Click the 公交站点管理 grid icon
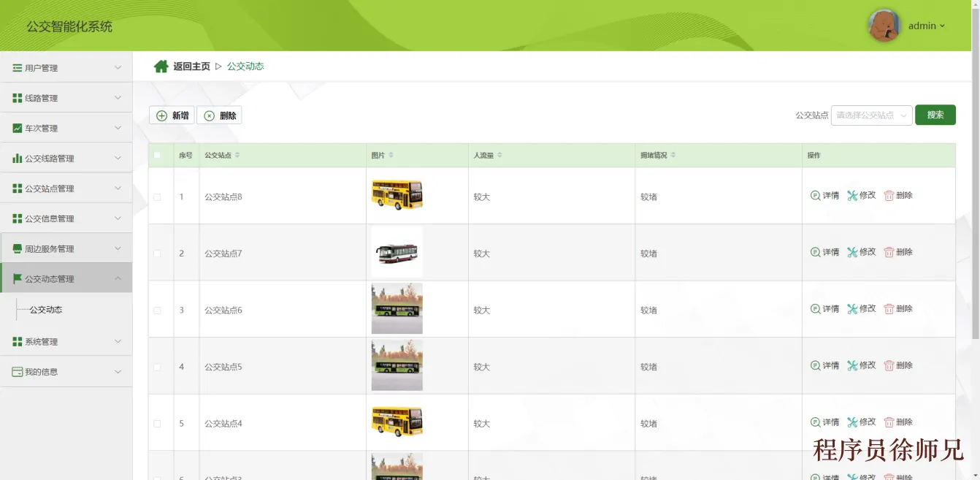 pos(18,188)
